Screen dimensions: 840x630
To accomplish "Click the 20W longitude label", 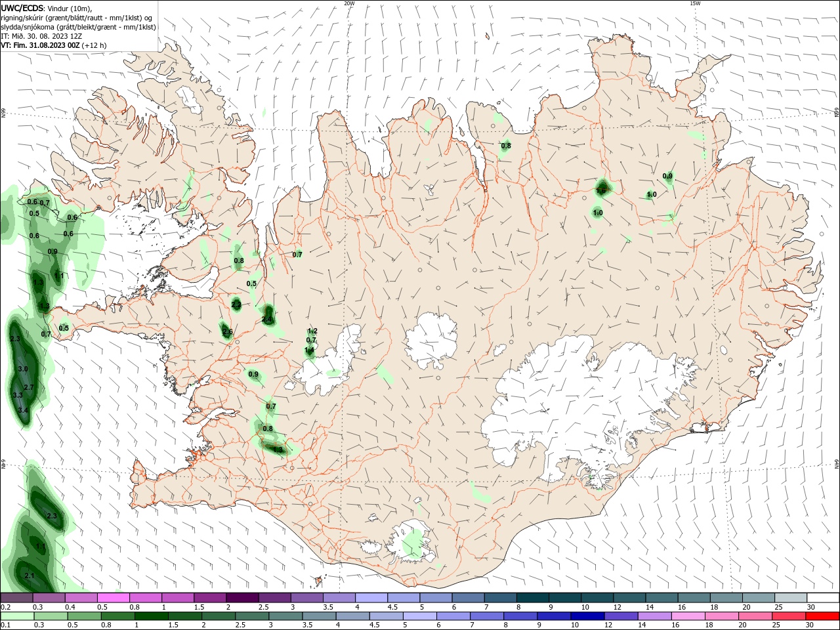I will pyautogui.click(x=349, y=3).
